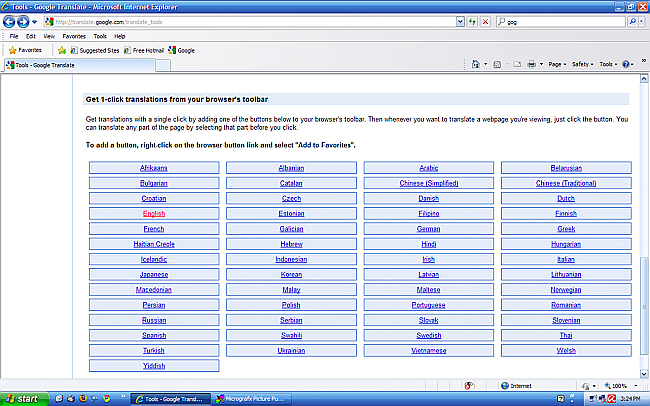The image size is (650, 406).
Task: Click the Tools - Google Translate taskbar button
Action: [x=170, y=399]
